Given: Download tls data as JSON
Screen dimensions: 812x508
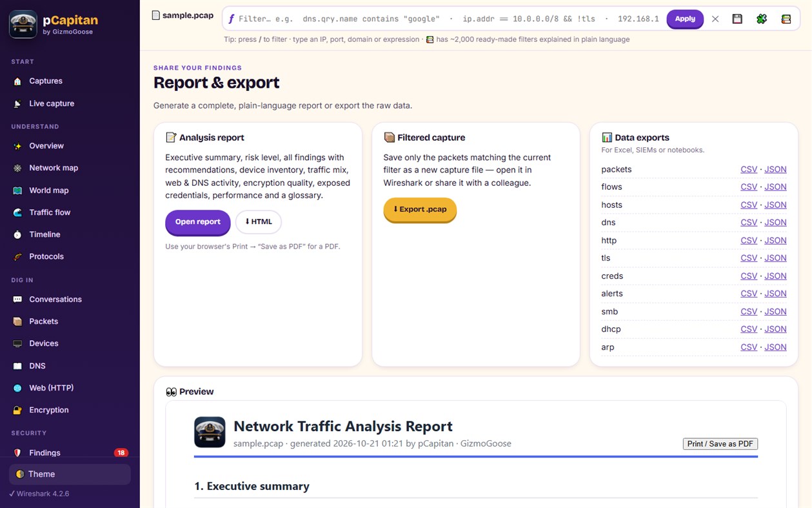Looking at the screenshot, I should [x=775, y=258].
